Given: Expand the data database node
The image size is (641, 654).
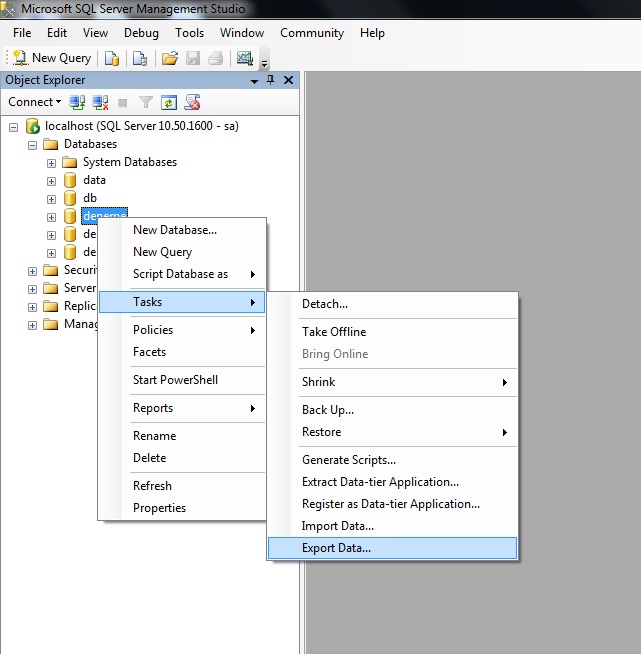Looking at the screenshot, I should [x=51, y=181].
